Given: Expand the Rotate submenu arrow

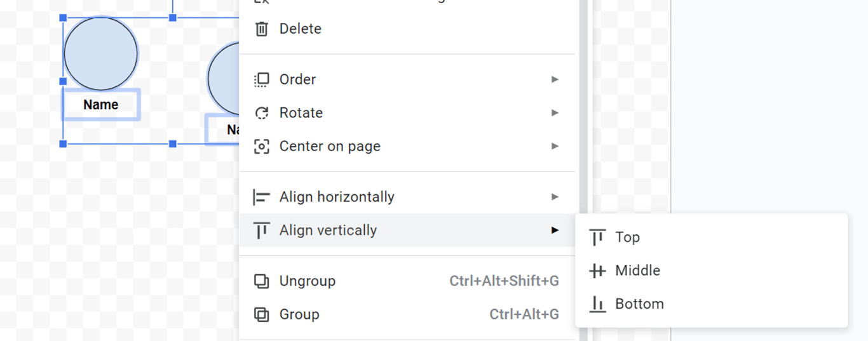Looking at the screenshot, I should (555, 113).
